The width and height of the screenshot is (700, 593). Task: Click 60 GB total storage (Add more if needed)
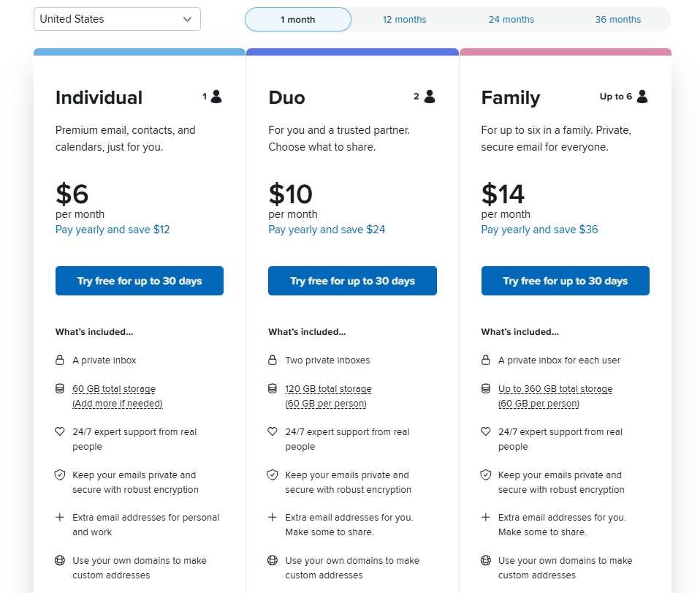(118, 396)
